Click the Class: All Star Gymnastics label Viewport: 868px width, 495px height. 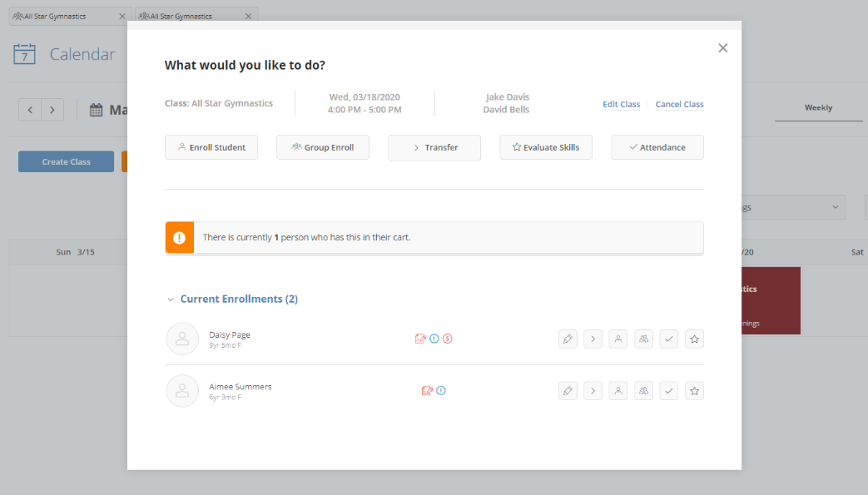(219, 103)
